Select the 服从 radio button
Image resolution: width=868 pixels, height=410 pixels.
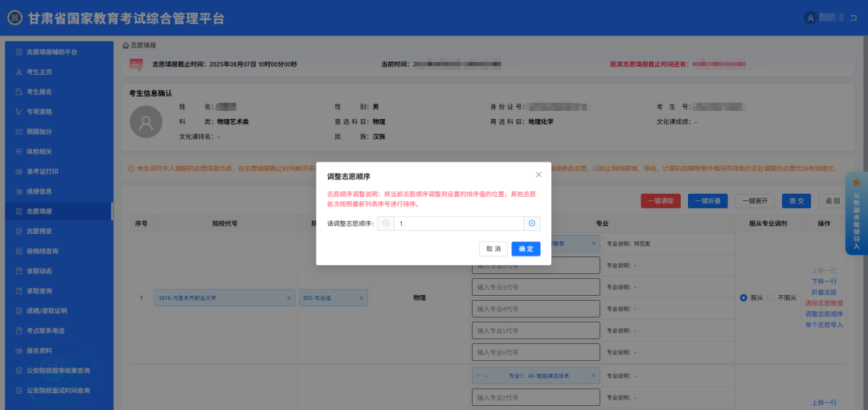(744, 298)
